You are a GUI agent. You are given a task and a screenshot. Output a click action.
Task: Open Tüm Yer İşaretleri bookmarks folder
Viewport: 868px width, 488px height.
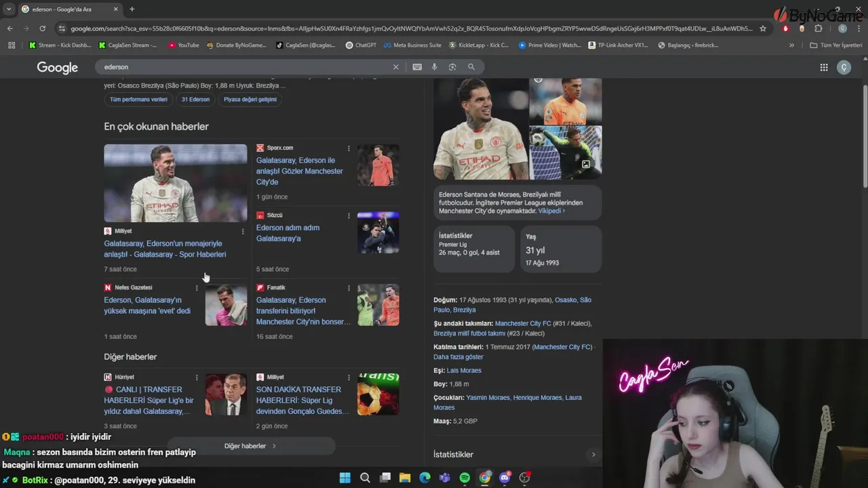pyautogui.click(x=835, y=45)
